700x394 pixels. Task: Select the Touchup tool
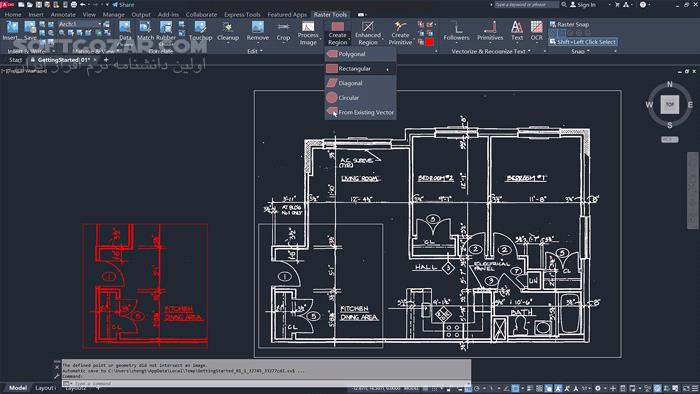(200, 30)
